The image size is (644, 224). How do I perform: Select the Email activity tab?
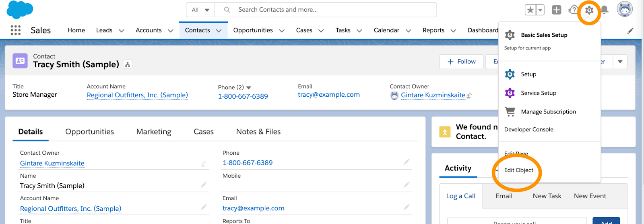(x=504, y=196)
